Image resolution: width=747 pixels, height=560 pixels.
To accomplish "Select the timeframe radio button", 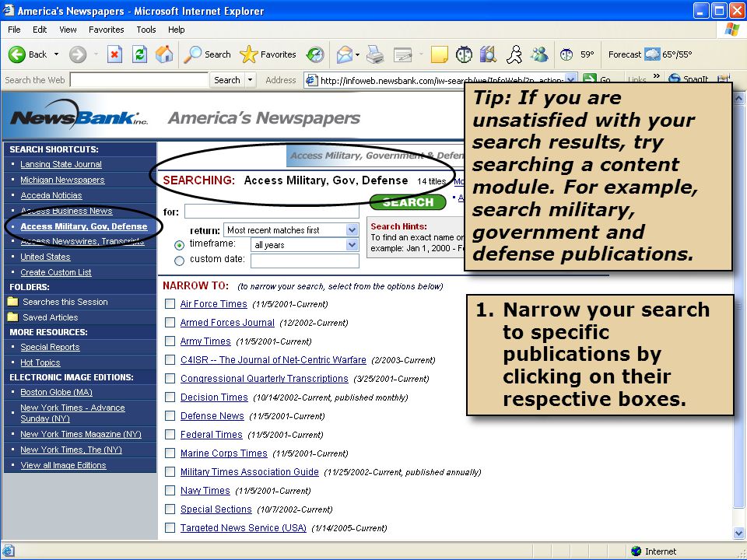I will [179, 245].
